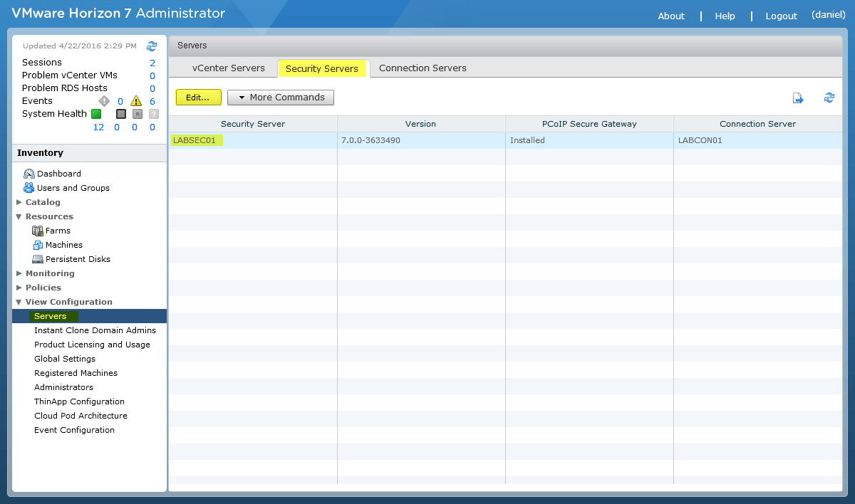
Task: Click the Users and Groups icon
Action: [28, 188]
